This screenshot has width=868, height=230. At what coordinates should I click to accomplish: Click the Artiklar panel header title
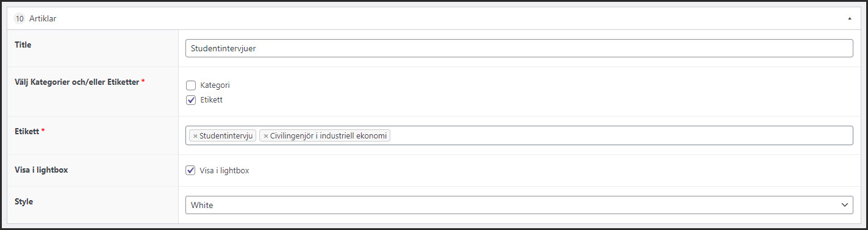click(x=43, y=19)
